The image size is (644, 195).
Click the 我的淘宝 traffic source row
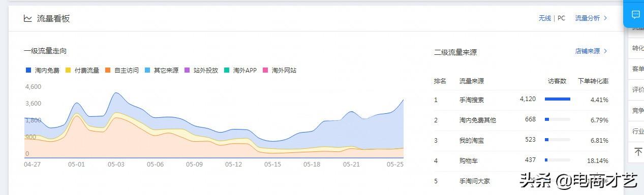[x=521, y=141]
